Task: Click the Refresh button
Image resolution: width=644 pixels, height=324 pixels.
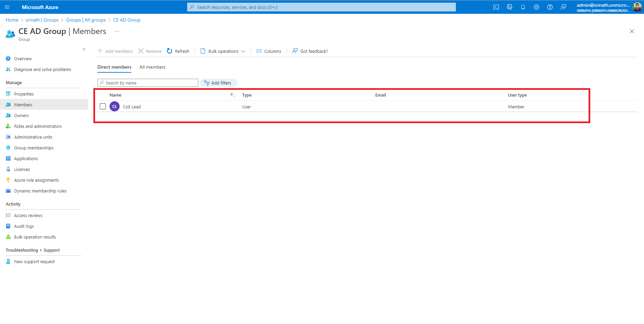Action: click(178, 51)
